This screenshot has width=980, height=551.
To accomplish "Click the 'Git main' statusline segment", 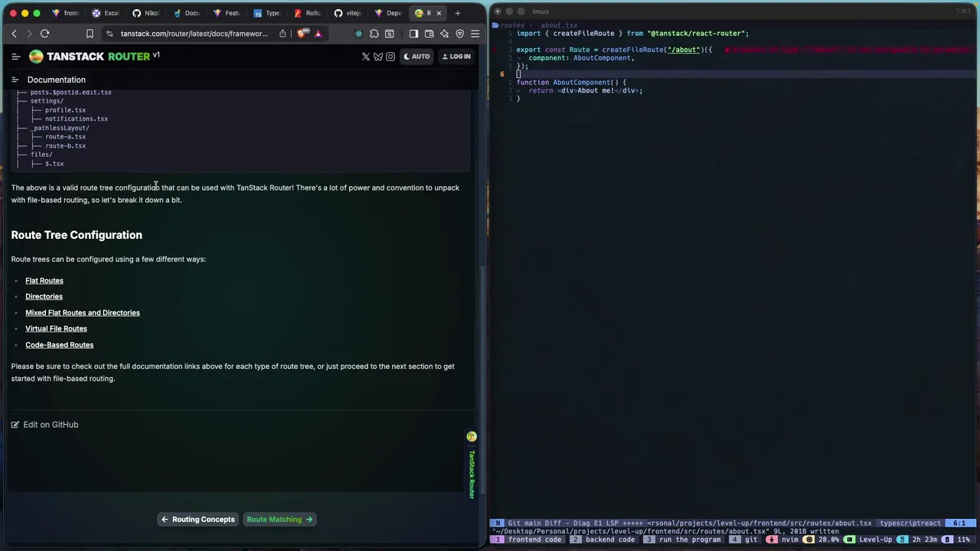I will (x=525, y=523).
